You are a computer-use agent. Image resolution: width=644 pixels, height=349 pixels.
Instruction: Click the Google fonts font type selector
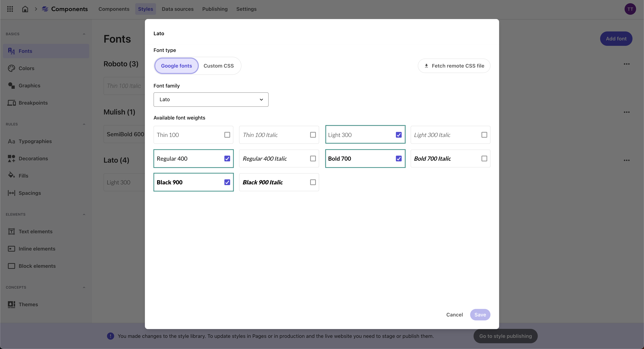pyautogui.click(x=176, y=66)
